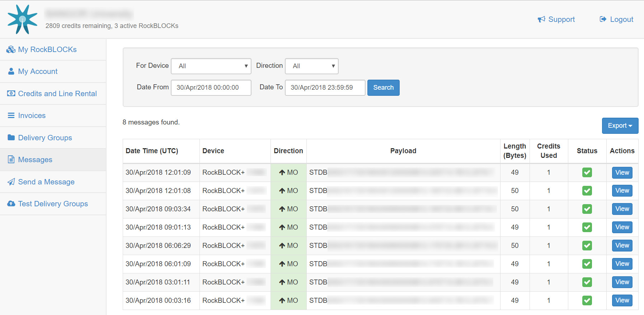The height and width of the screenshot is (315, 644).
Task: Click the status checkmark for the 00:03:16 message
Action: pyautogui.click(x=587, y=301)
